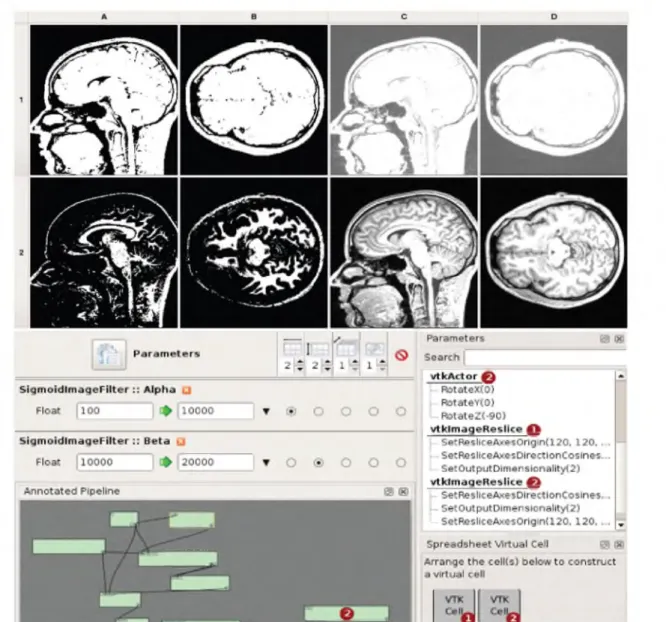Float the Annotated Pipeline panel
The width and height of the screenshot is (666, 622).
[x=389, y=491]
